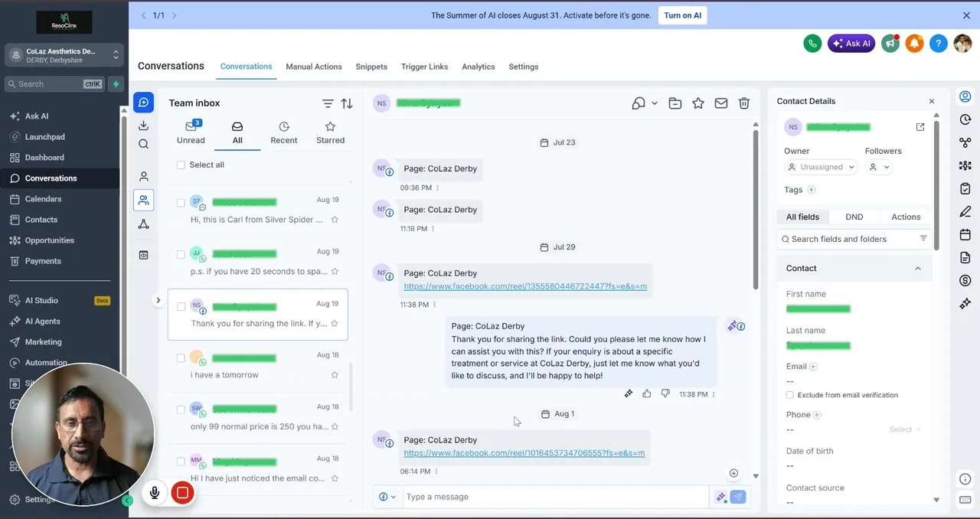
Task: Open the inbox filter lines icon
Action: tap(328, 103)
